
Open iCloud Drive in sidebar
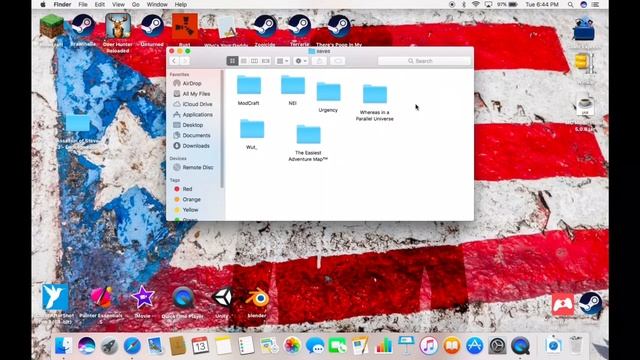(x=196, y=104)
